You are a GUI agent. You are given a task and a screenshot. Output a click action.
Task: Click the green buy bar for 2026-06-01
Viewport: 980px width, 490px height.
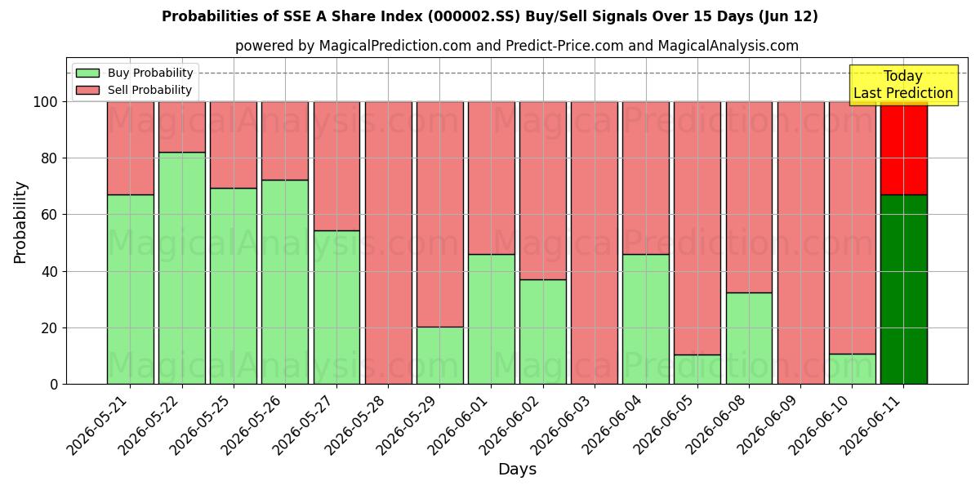tap(492, 319)
